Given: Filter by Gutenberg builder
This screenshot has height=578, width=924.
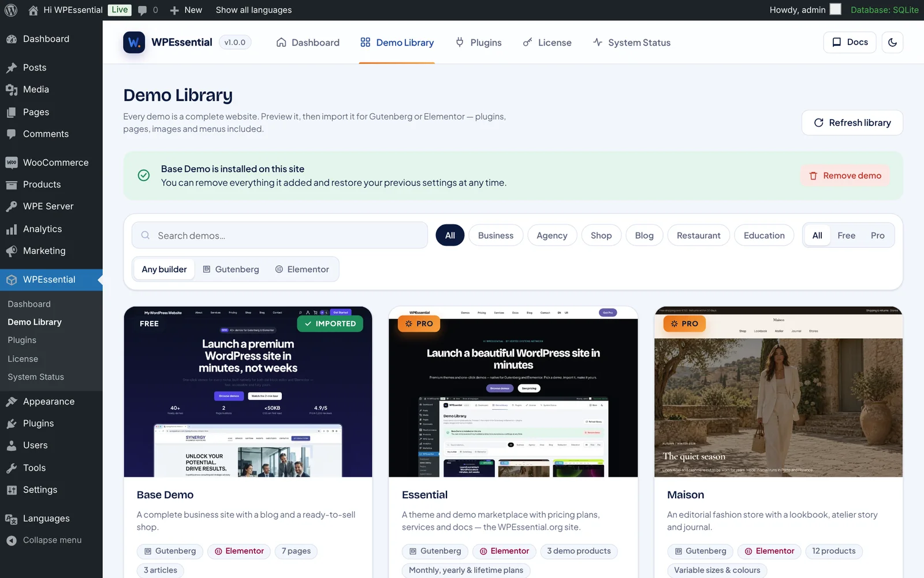Looking at the screenshot, I should point(230,269).
